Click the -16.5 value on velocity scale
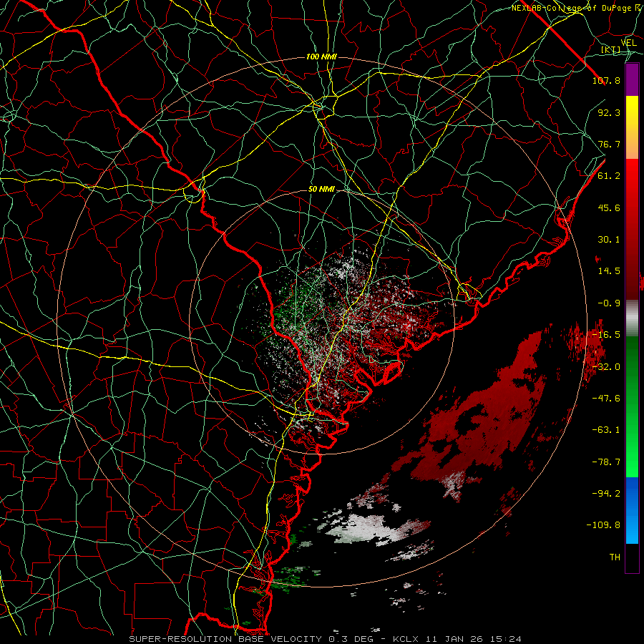The image size is (644, 644). (x=606, y=335)
